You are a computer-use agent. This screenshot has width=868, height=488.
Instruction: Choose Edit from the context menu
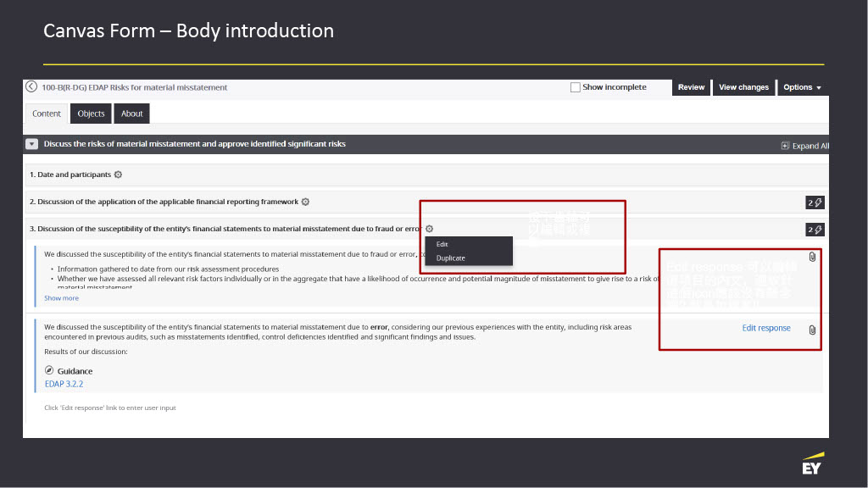pyautogui.click(x=442, y=244)
